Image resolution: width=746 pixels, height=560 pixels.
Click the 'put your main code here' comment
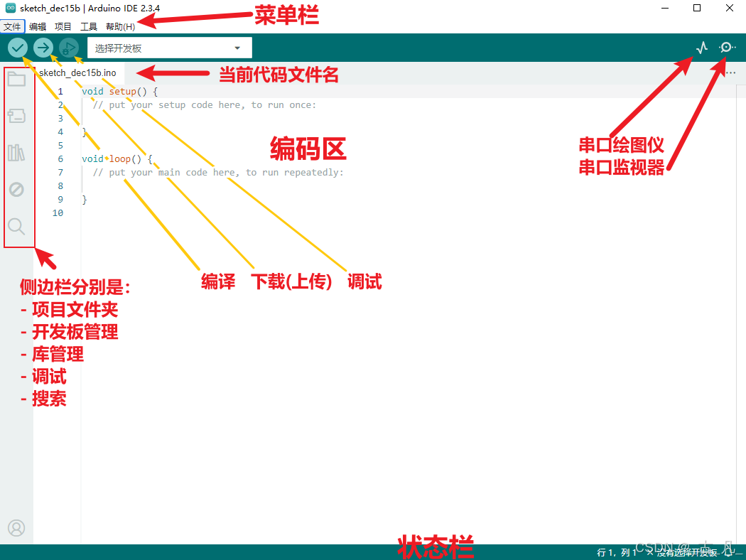pyautogui.click(x=218, y=172)
